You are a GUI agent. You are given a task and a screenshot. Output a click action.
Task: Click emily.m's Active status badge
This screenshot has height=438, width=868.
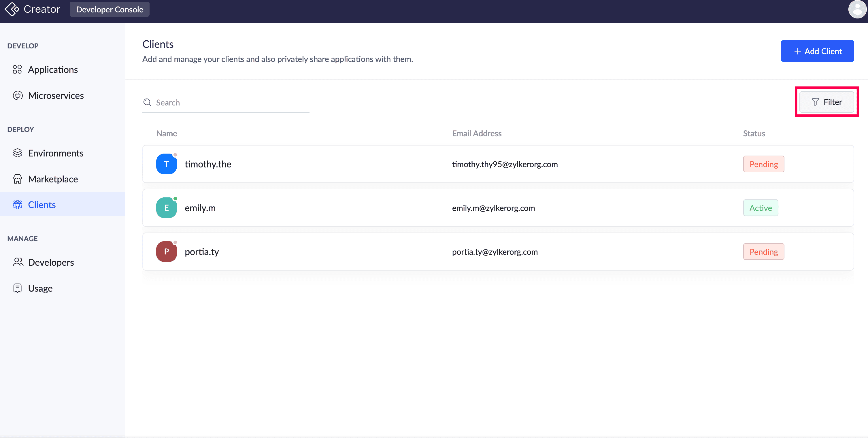(760, 208)
